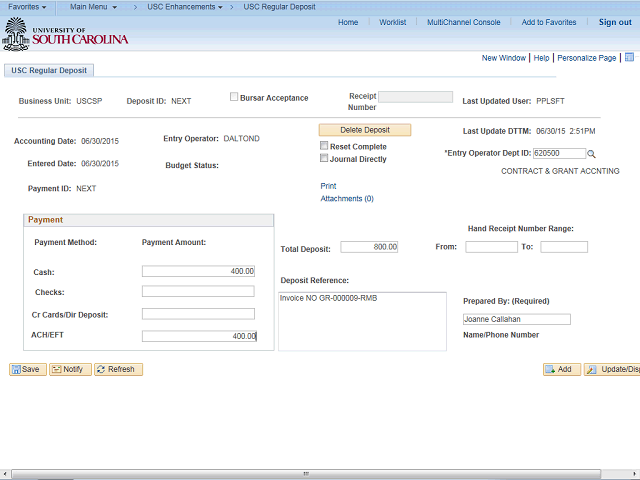This screenshot has height=480, width=640.
Task: Select the USC Regular Deposit breadcrumb
Action: point(279,7)
